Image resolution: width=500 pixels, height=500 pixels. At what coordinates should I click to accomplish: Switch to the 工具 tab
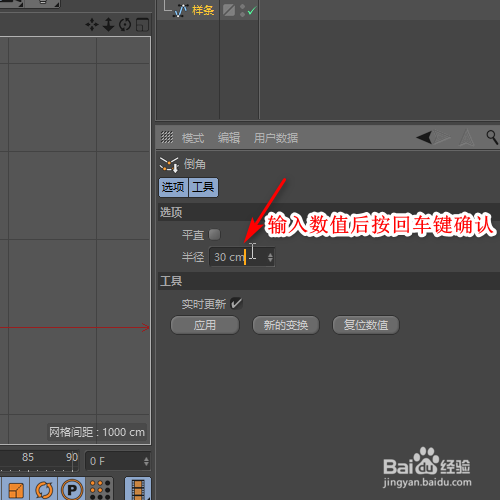click(203, 187)
